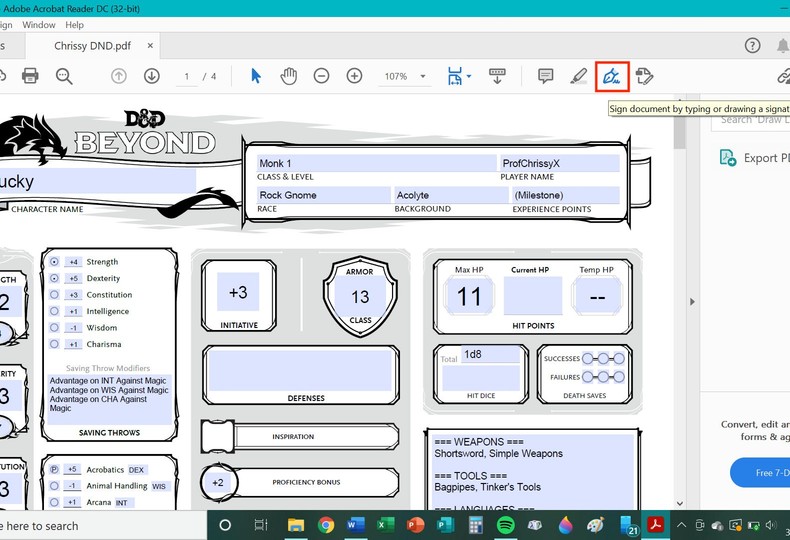The height and width of the screenshot is (540, 790).
Task: Click the Print icon
Action: tap(30, 76)
